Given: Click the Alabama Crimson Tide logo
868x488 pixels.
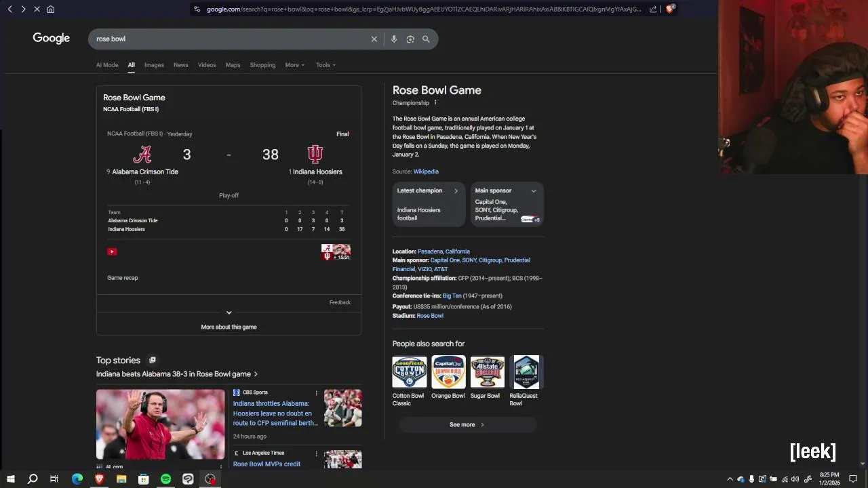Looking at the screenshot, I should (142, 155).
